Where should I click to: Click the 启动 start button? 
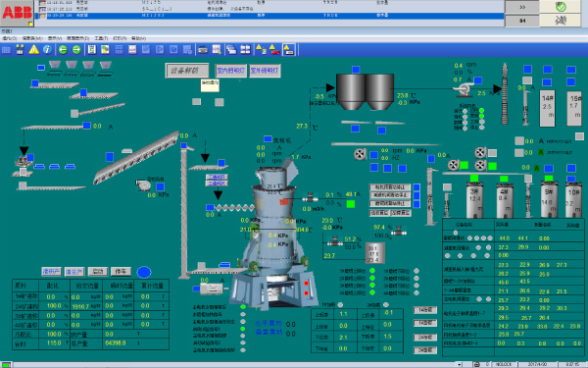point(98,271)
